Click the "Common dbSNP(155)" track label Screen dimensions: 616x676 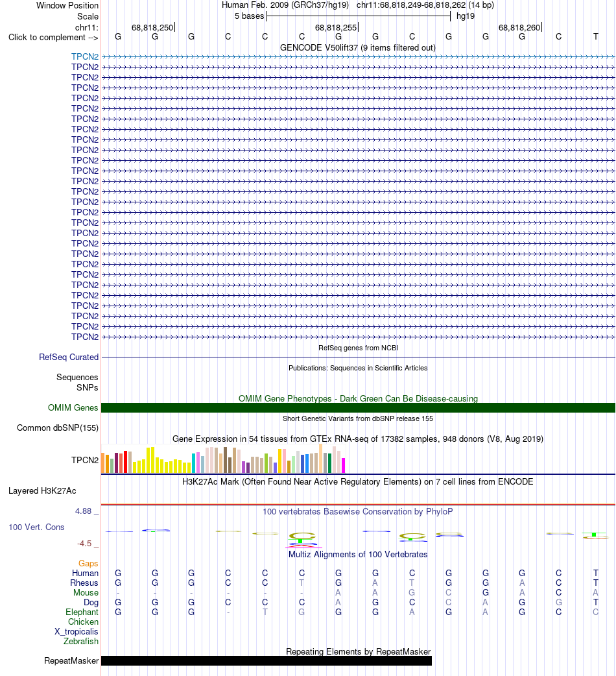coord(58,428)
